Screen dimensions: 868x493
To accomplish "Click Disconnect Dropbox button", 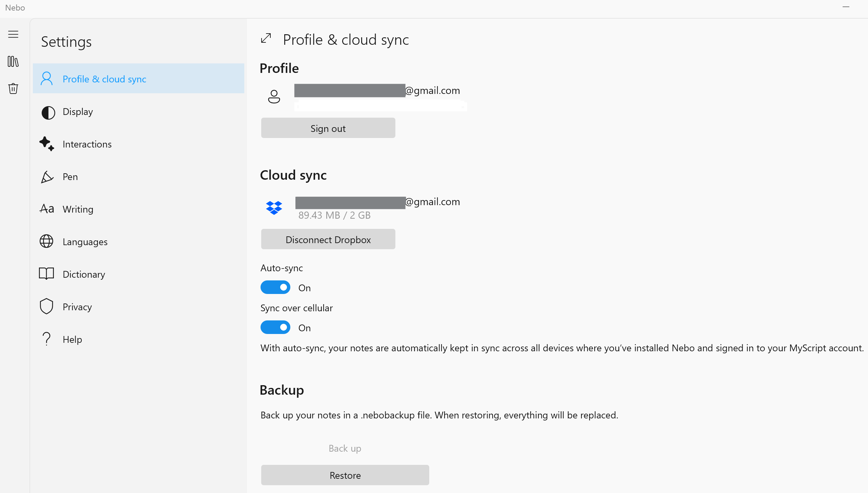I will tap(328, 239).
